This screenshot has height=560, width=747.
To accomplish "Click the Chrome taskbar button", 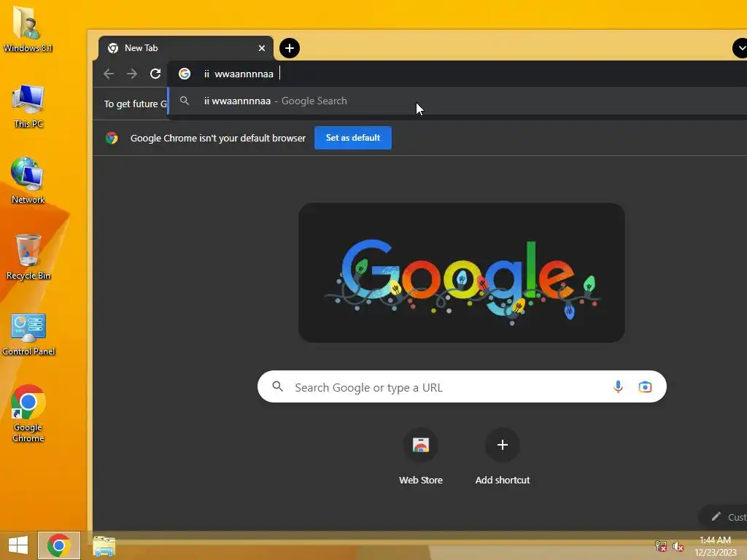I will coord(59,545).
